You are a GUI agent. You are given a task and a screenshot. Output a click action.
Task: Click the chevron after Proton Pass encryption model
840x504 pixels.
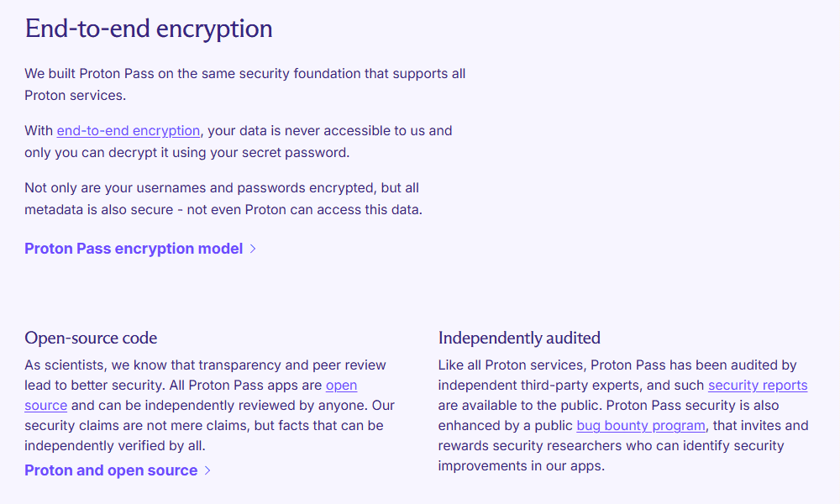(x=253, y=249)
